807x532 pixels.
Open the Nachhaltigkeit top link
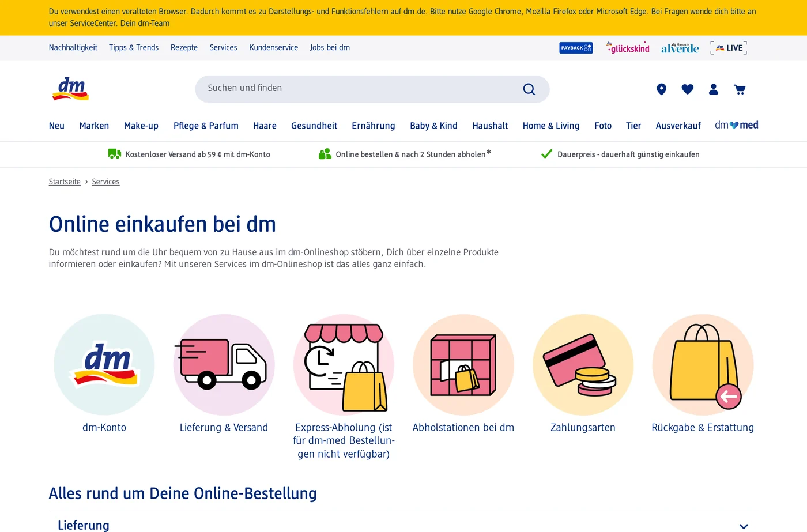click(x=73, y=48)
